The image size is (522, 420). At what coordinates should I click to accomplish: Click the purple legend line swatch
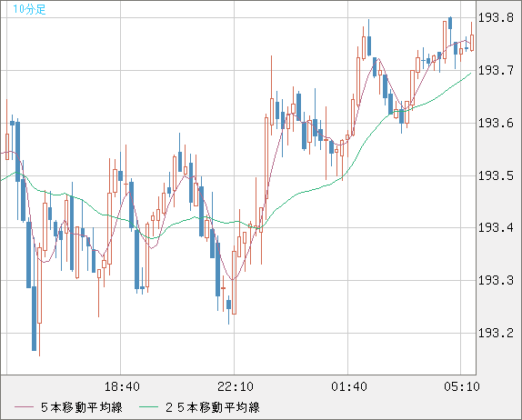coord(24,407)
